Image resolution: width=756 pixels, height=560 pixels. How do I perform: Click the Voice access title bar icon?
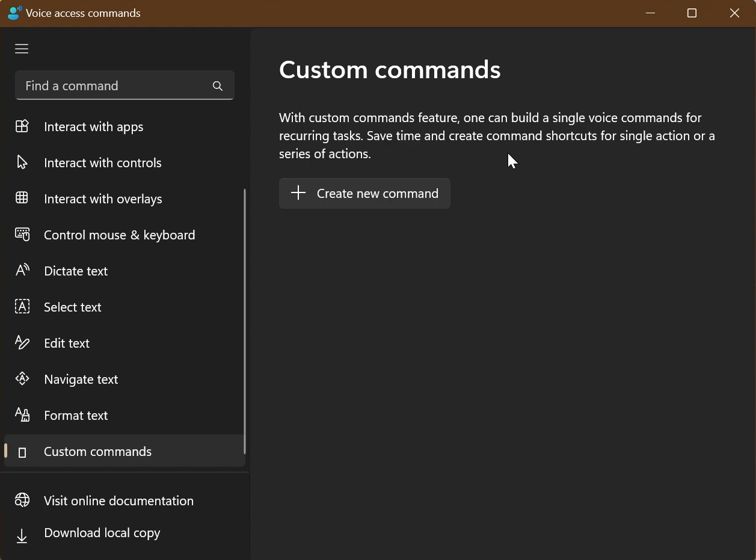[14, 13]
